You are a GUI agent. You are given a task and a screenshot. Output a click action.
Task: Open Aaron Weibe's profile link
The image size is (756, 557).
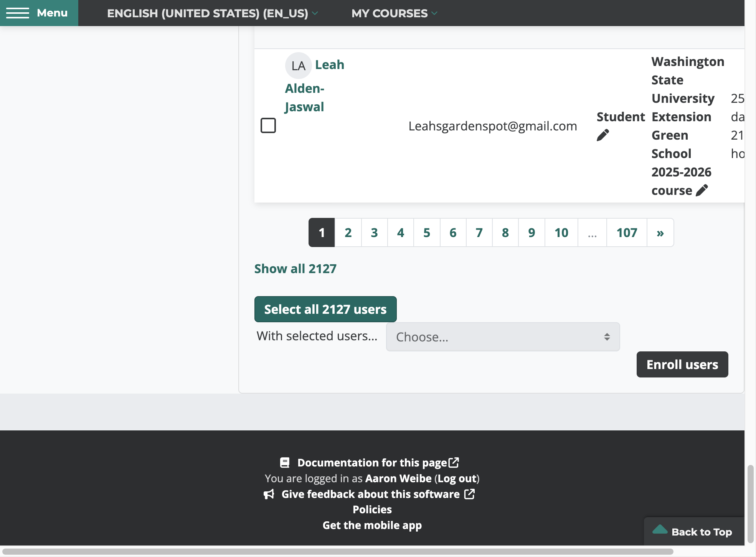tap(398, 478)
